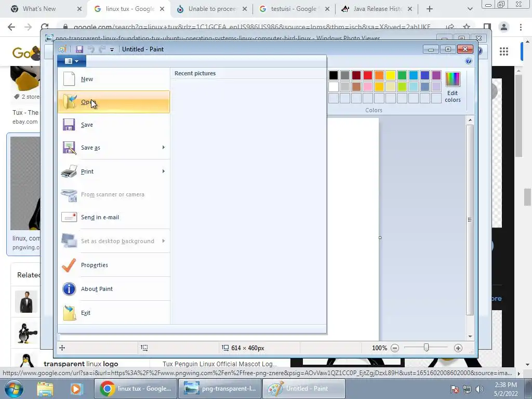Expand the Print submenu arrow
The image size is (532, 399).
coord(164,171)
